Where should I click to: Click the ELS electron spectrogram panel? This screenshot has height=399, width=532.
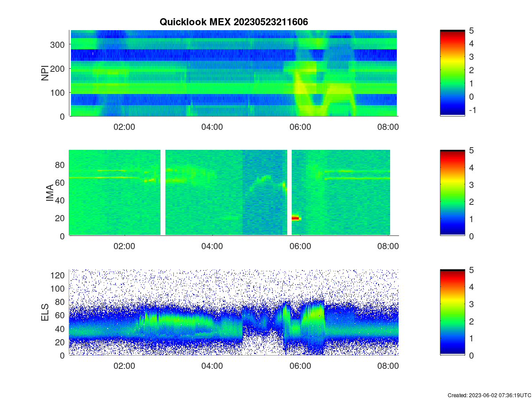coord(234,312)
